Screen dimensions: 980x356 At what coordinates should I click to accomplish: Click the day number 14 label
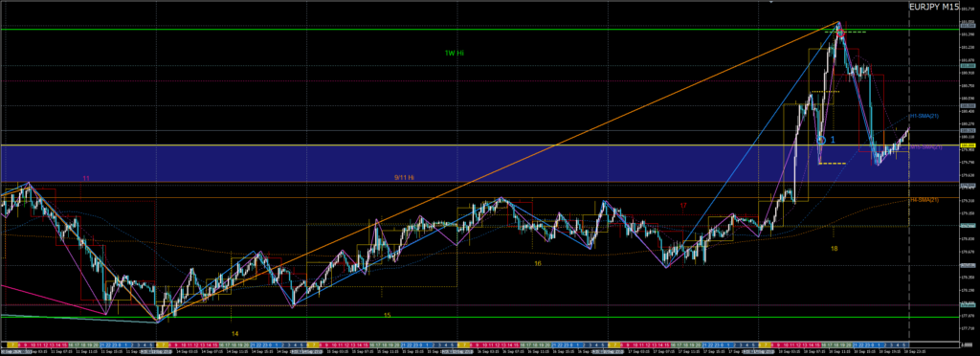[x=235, y=334]
